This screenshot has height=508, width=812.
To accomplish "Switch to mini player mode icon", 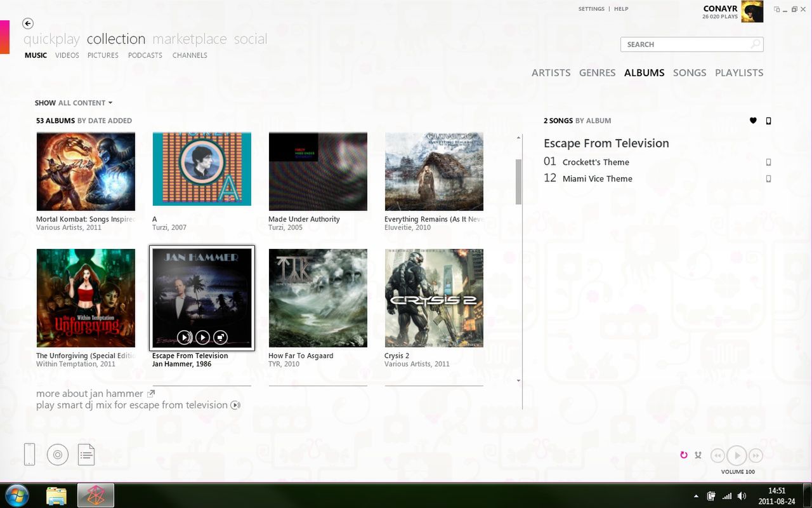I will click(x=776, y=9).
